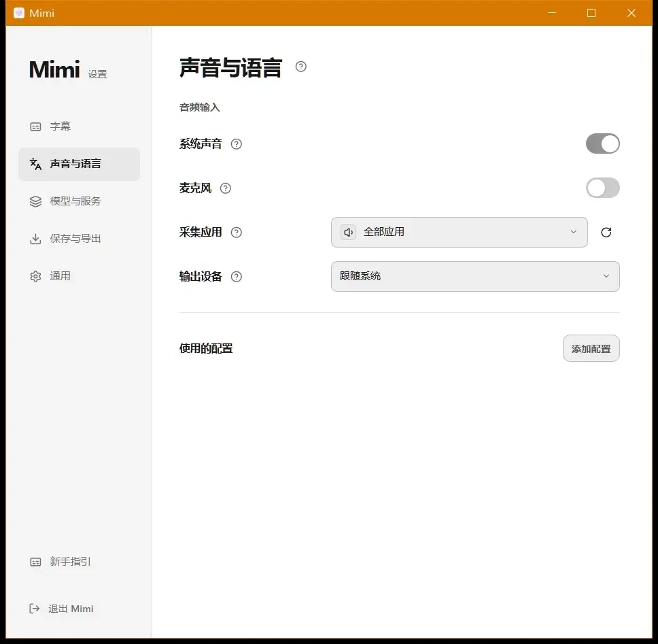Minimize the Mimi window

point(552,13)
